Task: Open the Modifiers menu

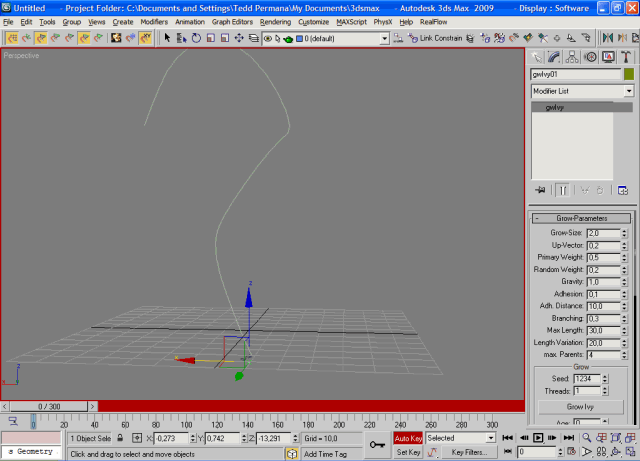Action: pos(154,22)
